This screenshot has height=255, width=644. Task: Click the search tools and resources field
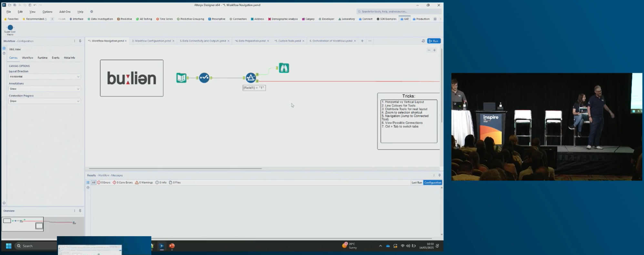tap(399, 12)
